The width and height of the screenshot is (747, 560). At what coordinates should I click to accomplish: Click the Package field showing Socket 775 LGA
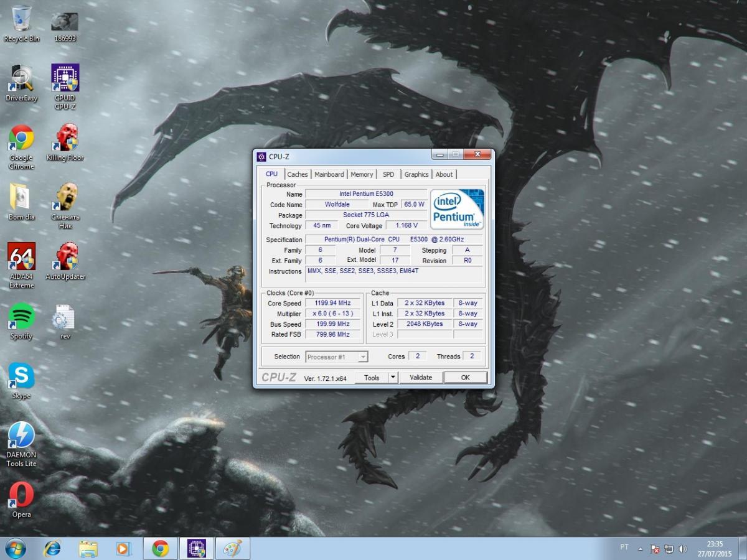pos(366,215)
